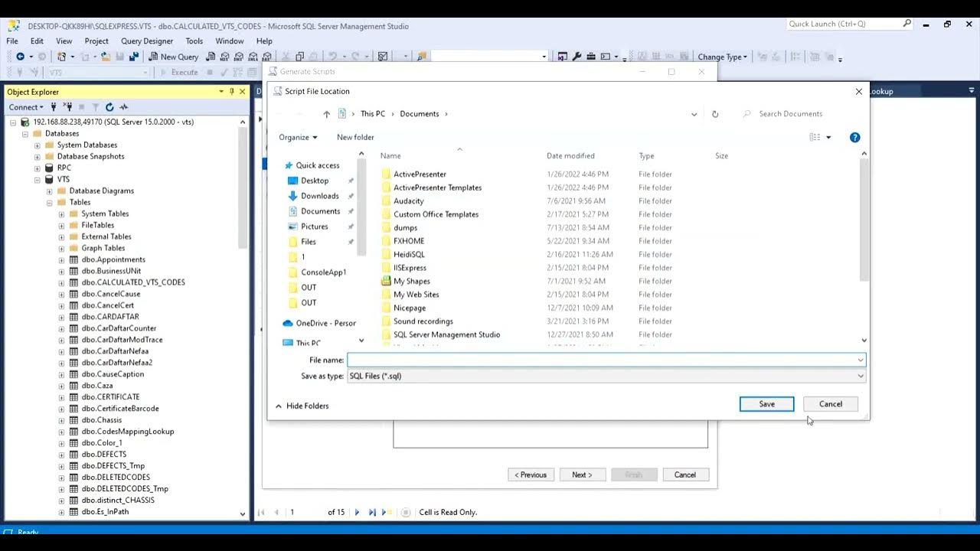This screenshot has height=551, width=980.
Task: Open the address bar previous locations dropdown
Action: coord(694,114)
